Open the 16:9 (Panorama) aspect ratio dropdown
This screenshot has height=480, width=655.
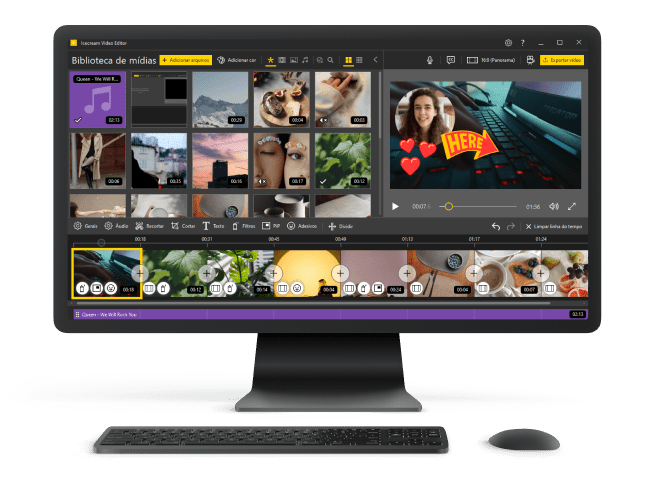point(491,60)
